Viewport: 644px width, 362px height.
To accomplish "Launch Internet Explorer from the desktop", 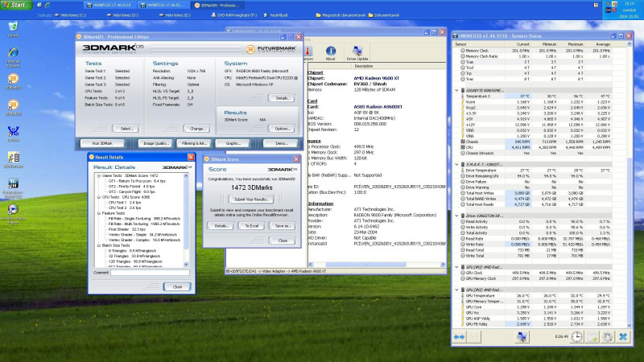I will 13,57.
